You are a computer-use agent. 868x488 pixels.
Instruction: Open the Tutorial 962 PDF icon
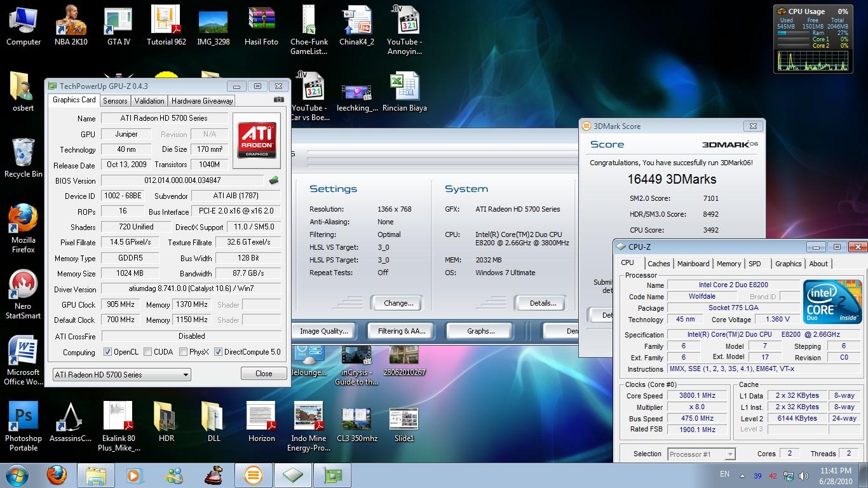tap(166, 25)
